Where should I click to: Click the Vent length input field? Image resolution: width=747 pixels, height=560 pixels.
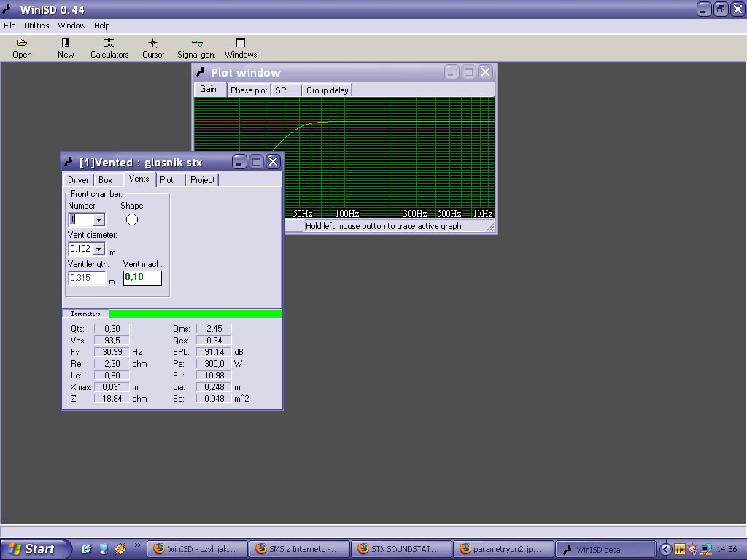click(87, 278)
